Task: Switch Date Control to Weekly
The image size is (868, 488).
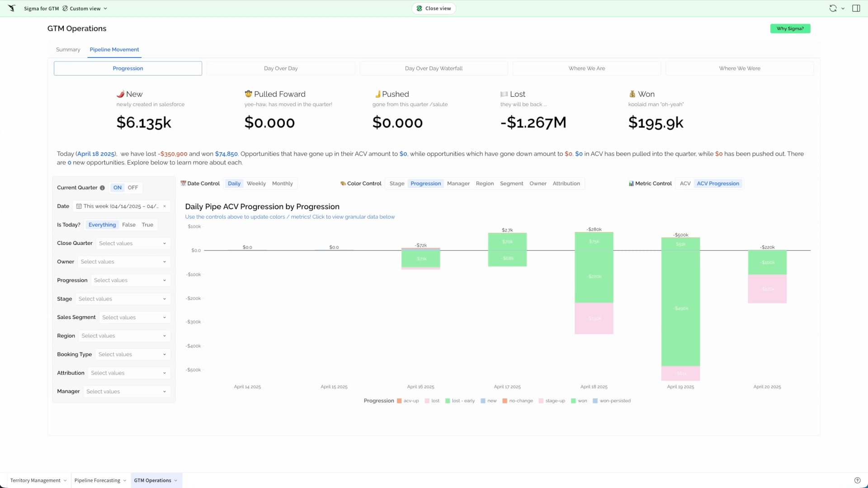Action: (x=256, y=183)
